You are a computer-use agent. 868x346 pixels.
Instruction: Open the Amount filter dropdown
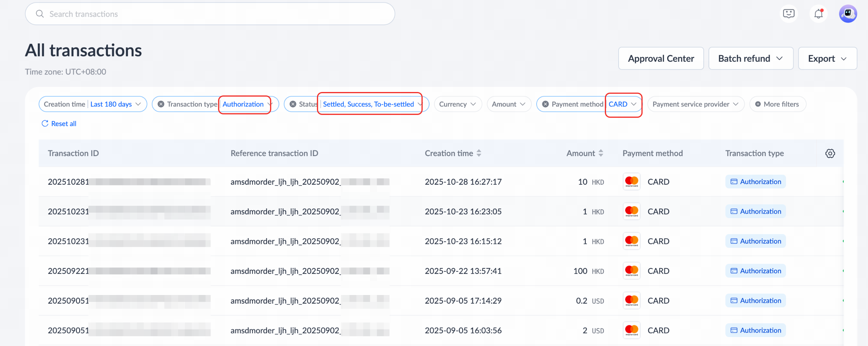point(509,104)
